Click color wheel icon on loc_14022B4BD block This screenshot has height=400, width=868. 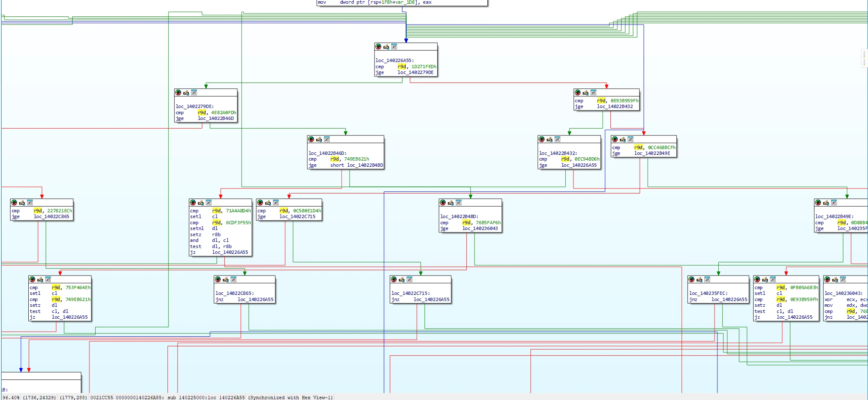[443, 202]
